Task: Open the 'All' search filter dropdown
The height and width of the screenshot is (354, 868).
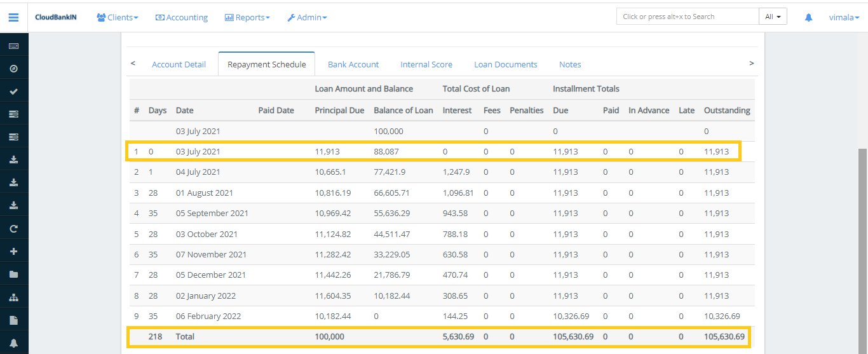Action: (773, 17)
